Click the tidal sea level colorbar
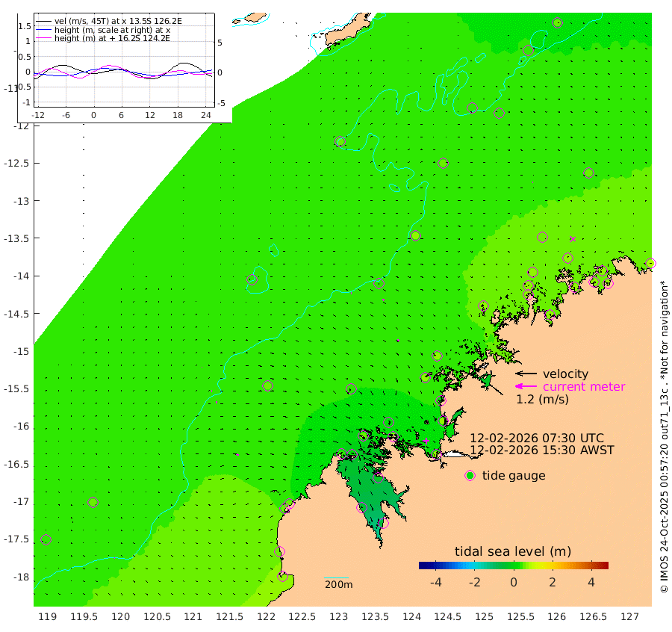The height and width of the screenshot is (632, 672). pos(514,565)
